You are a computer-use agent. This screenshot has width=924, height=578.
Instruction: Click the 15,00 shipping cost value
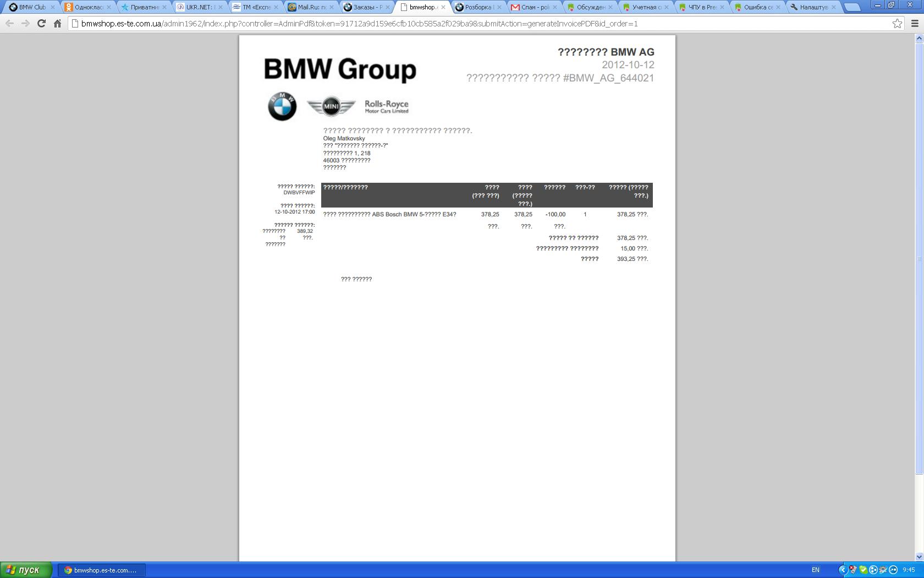[634, 248]
